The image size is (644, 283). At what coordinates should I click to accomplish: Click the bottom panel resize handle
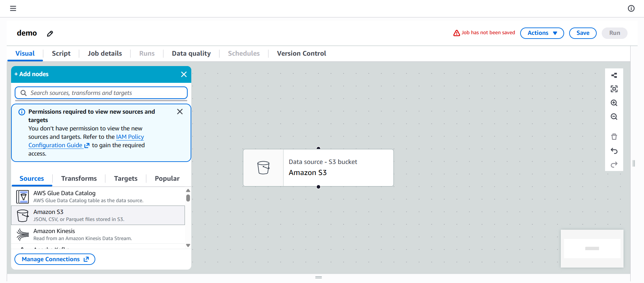click(319, 277)
